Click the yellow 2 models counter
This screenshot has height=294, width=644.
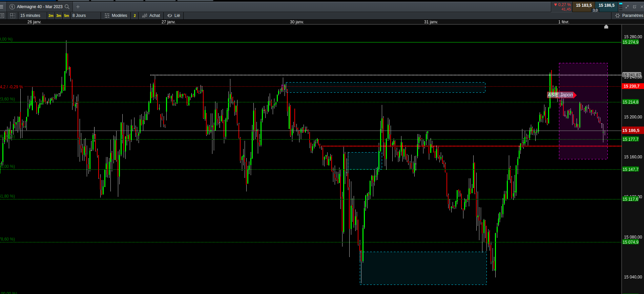[x=135, y=16]
